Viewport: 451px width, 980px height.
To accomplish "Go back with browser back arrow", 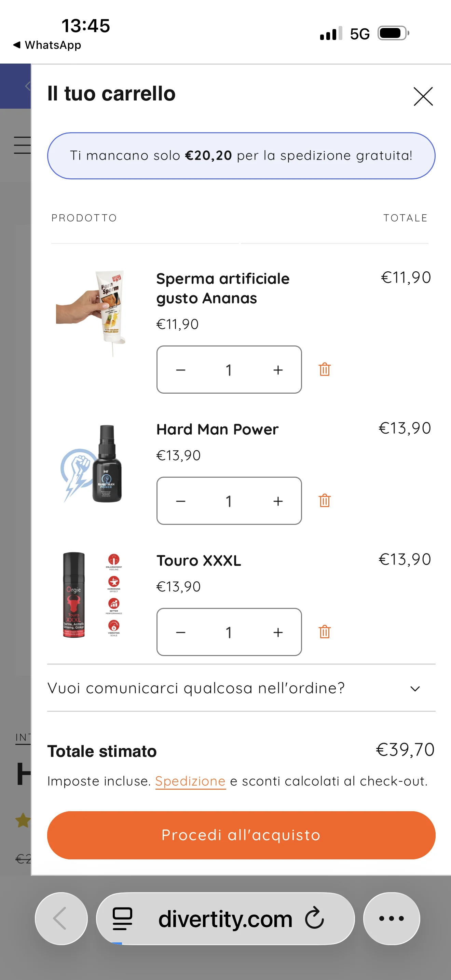I will click(61, 918).
